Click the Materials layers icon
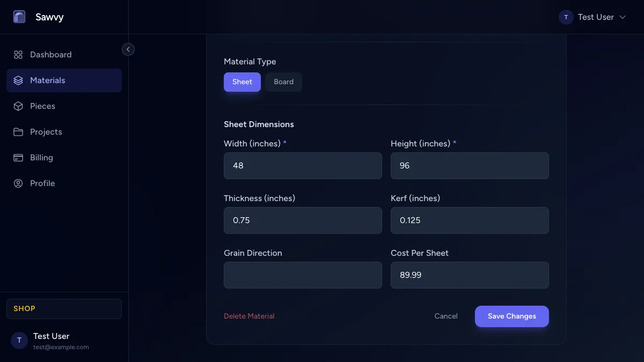The image size is (644, 362). [x=18, y=80]
